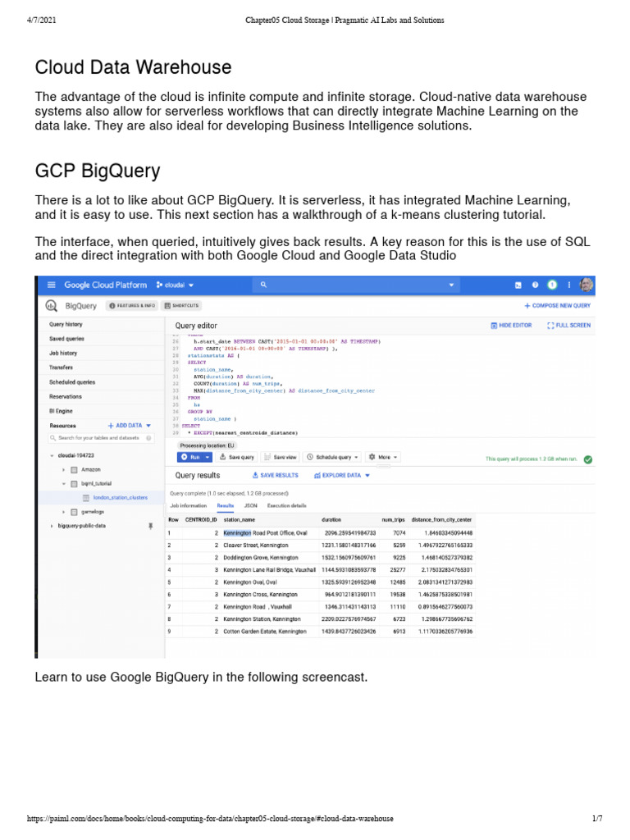
Task: Click the search magnifier in the top bar
Action: (263, 285)
